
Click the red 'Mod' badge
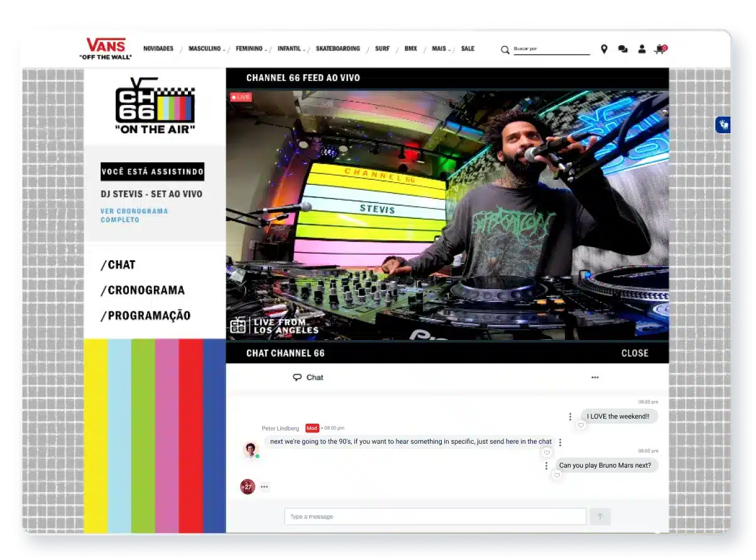pyautogui.click(x=312, y=428)
